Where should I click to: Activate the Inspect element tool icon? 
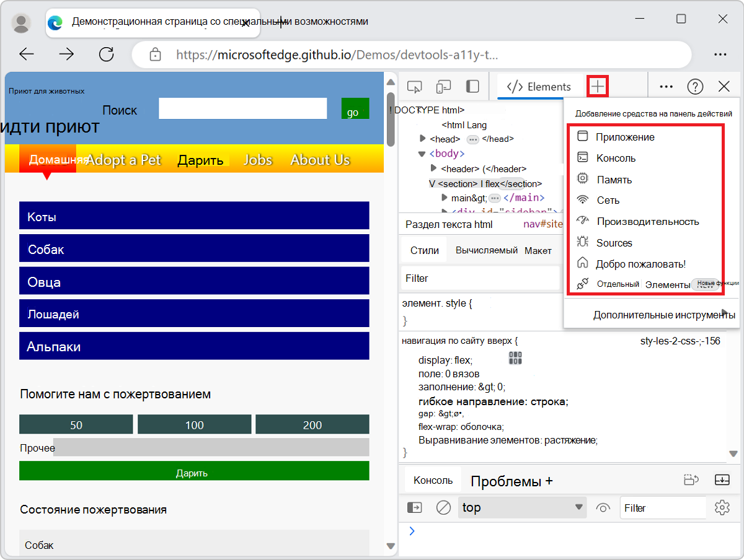click(x=415, y=87)
